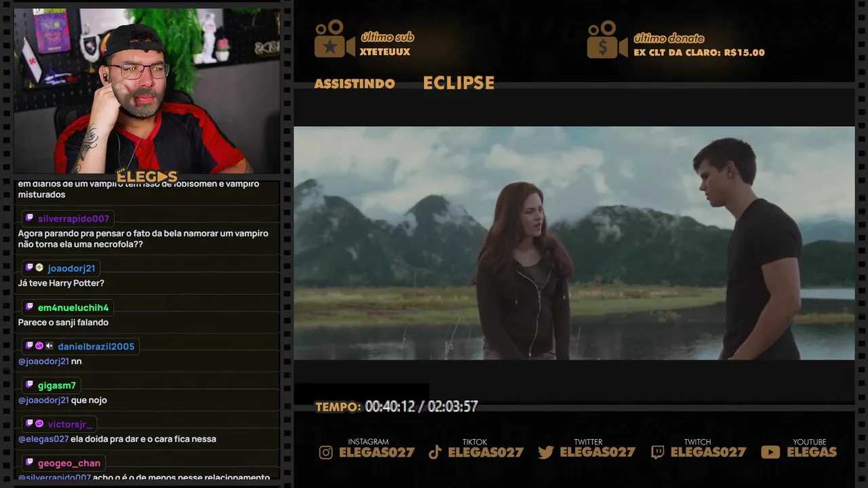Viewport: 868px width, 488px height.
Task: Click message 'Já teve Harry Potter?'
Action: [61, 283]
